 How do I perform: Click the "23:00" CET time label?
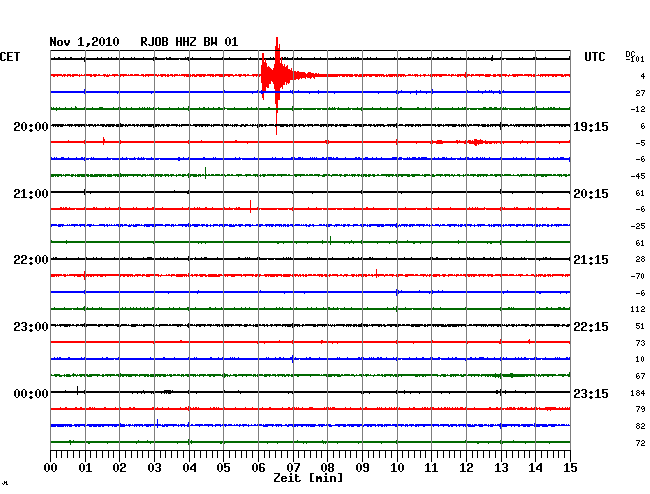click(x=31, y=327)
